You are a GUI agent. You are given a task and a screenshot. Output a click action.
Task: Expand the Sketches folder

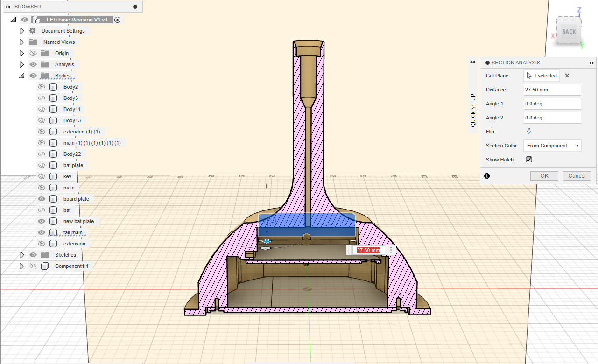tap(21, 255)
